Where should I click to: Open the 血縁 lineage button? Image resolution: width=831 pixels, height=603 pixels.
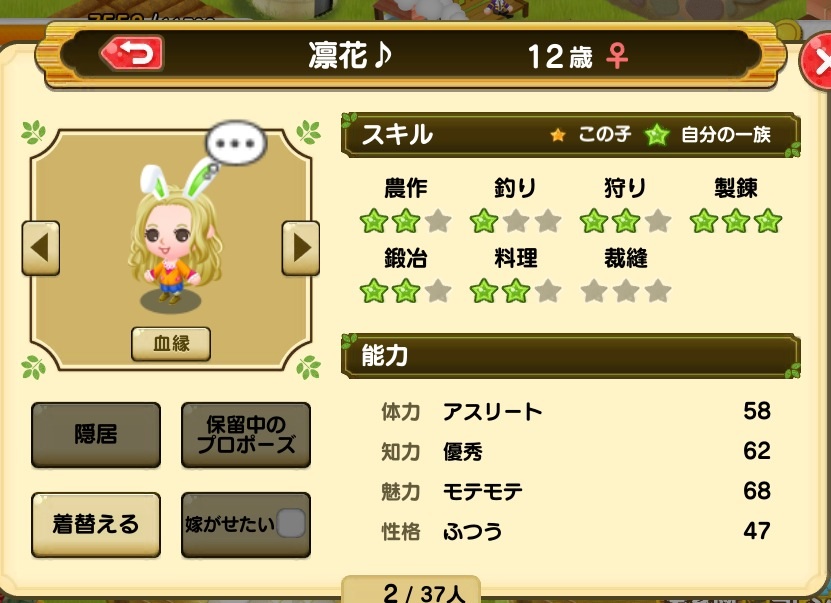tap(171, 344)
